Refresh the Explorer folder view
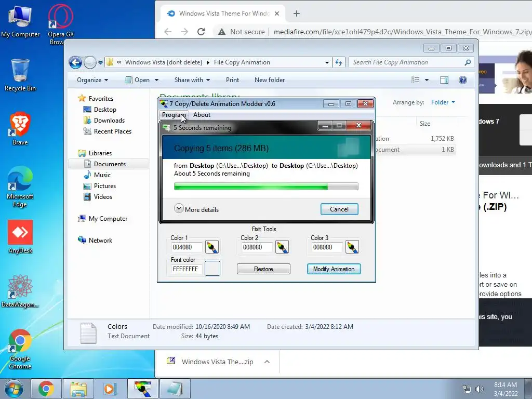 tap(339, 62)
